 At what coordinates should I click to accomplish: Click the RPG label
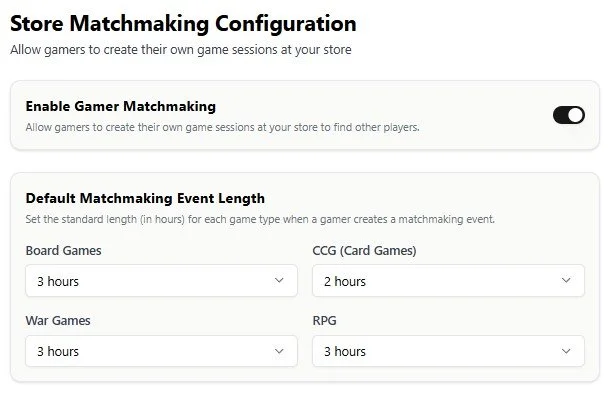325,321
